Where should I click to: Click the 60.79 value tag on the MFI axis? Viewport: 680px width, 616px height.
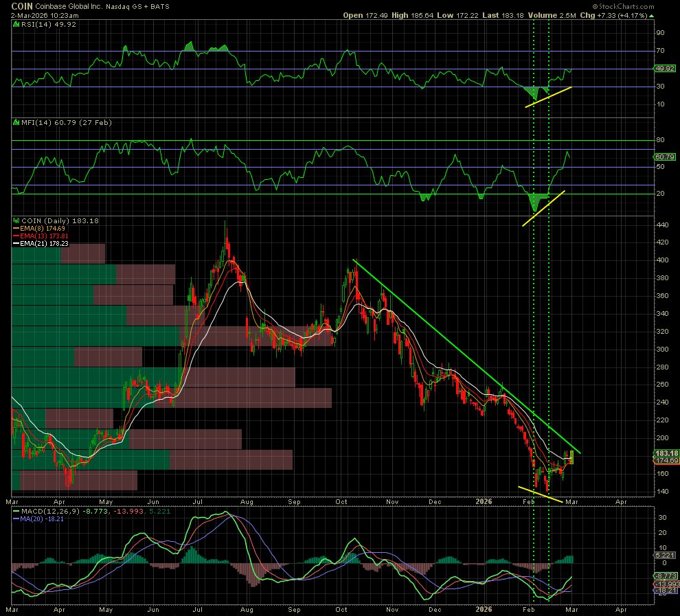point(664,157)
